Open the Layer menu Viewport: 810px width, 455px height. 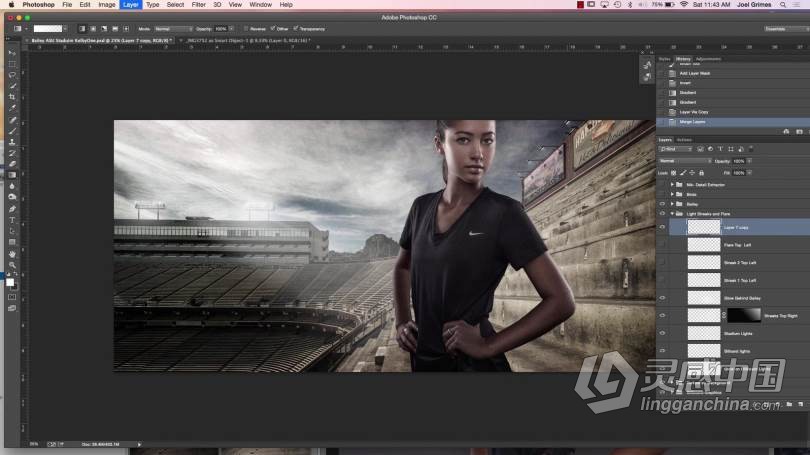click(130, 5)
